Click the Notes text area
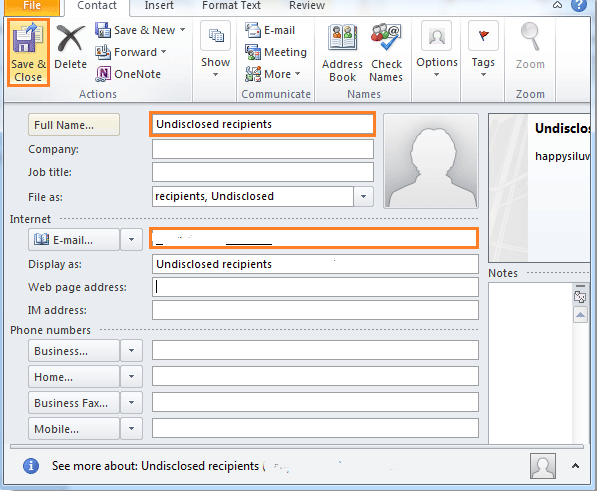 (530, 363)
